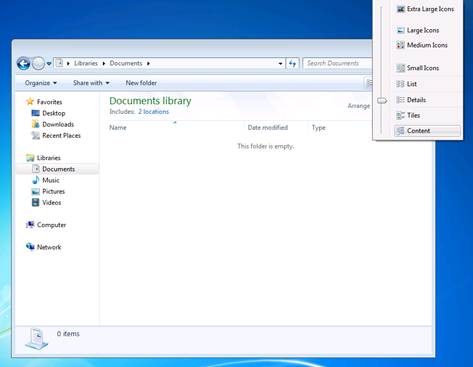This screenshot has width=473, height=367.
Task: Open the Organize dropdown menu
Action: point(41,83)
